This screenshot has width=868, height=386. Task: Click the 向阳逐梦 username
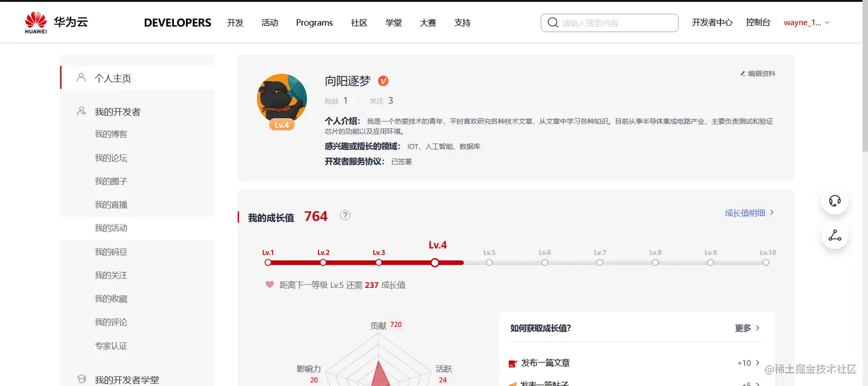(348, 81)
